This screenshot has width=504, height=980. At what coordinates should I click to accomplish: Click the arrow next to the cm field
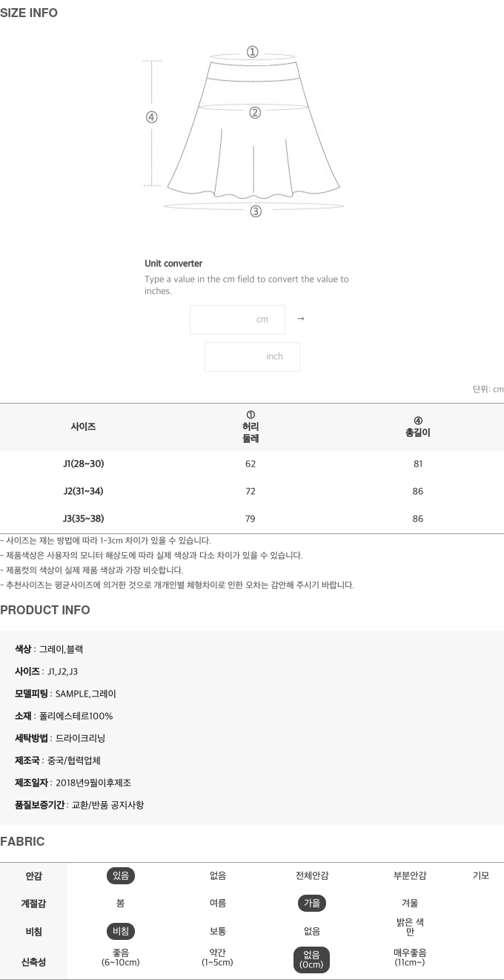[x=301, y=319]
